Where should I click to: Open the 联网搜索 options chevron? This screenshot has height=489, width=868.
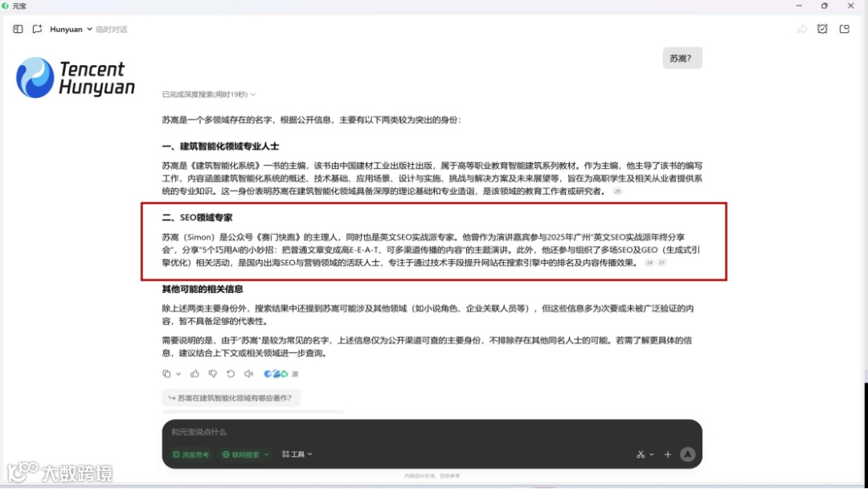[x=266, y=454]
